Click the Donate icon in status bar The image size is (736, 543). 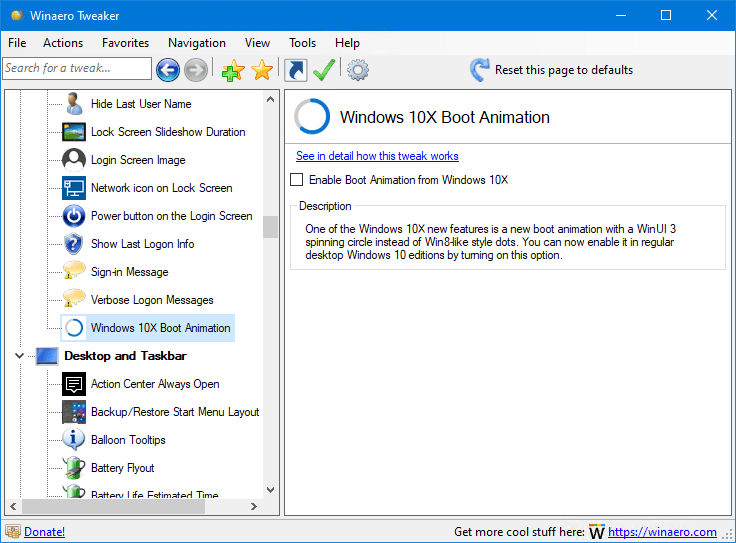(13, 532)
